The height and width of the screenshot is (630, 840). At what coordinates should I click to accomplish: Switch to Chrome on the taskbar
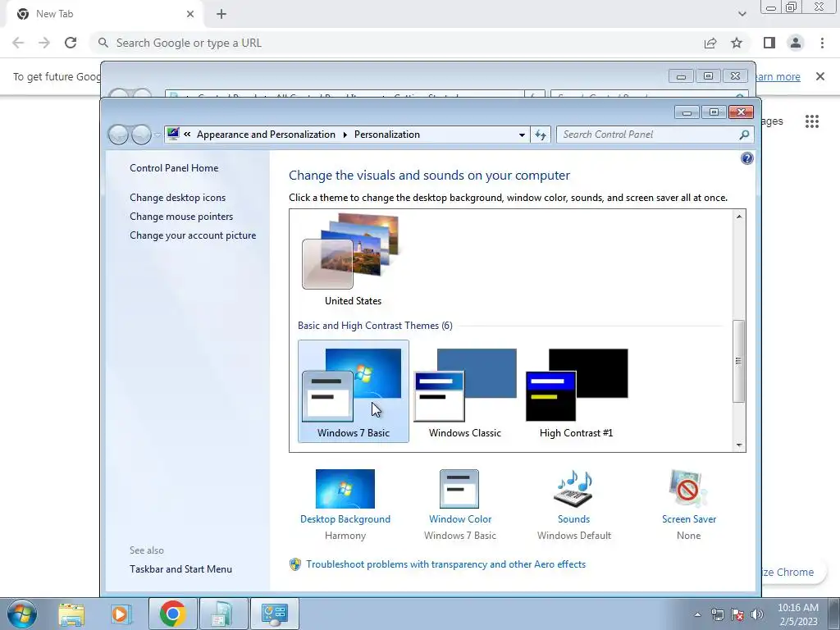[x=172, y=614]
